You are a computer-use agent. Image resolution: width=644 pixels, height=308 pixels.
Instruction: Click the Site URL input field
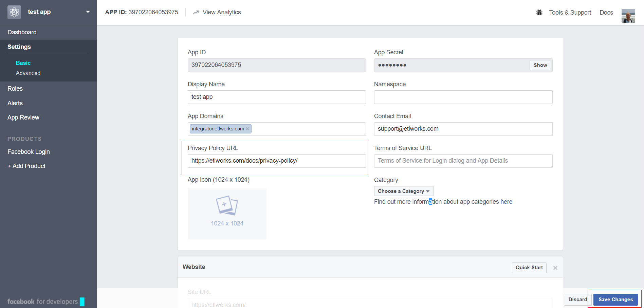click(370, 304)
